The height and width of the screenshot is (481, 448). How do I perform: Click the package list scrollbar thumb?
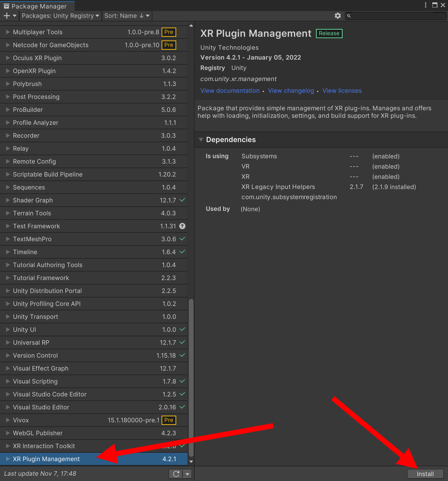191,378
